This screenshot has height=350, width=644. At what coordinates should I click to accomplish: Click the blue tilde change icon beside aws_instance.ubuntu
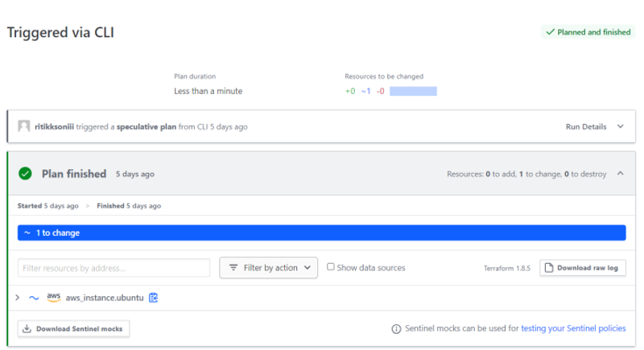[34, 298]
